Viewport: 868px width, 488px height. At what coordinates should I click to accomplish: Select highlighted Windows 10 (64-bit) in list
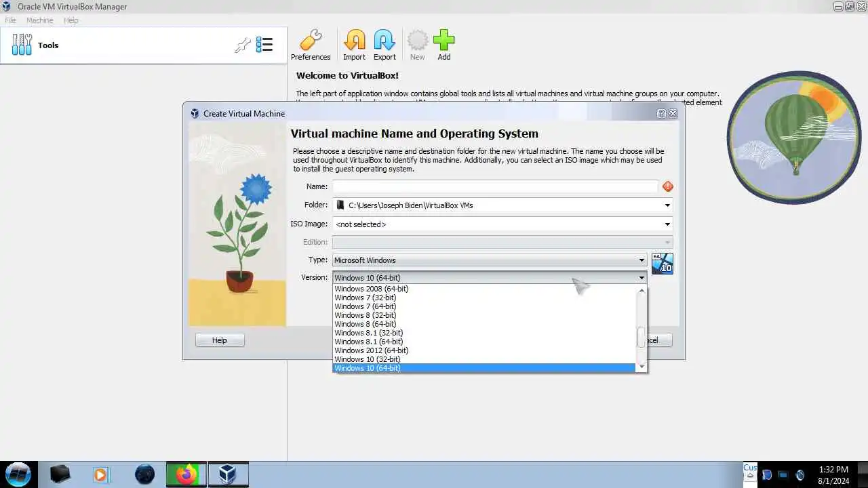tap(484, 368)
